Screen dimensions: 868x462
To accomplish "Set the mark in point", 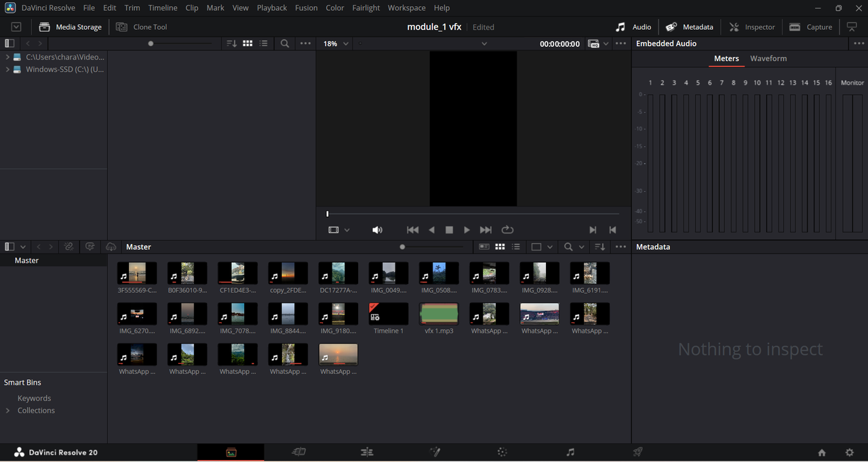I will pos(593,230).
